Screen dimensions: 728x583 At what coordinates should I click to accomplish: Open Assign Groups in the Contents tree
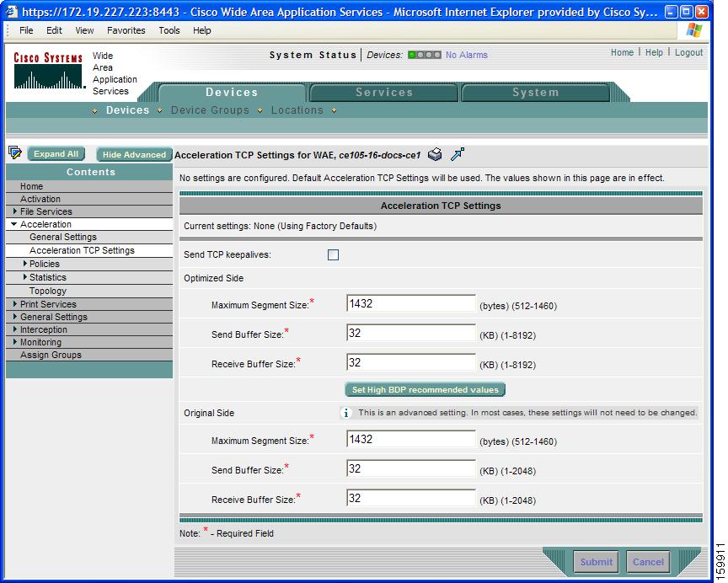(51, 355)
